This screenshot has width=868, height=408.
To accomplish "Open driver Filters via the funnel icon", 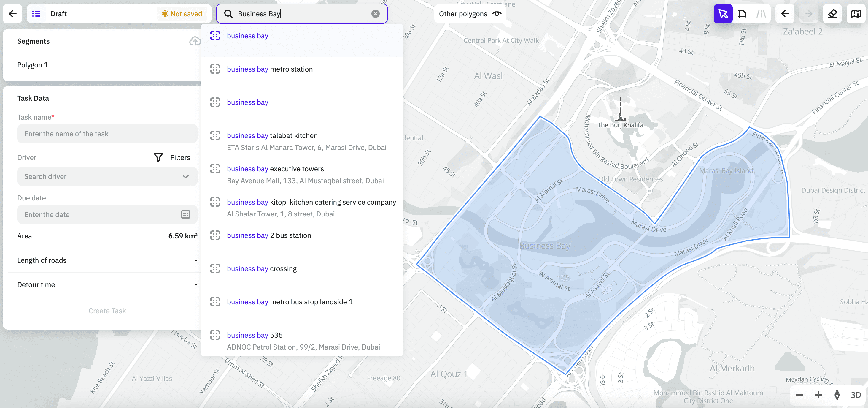I will point(158,157).
